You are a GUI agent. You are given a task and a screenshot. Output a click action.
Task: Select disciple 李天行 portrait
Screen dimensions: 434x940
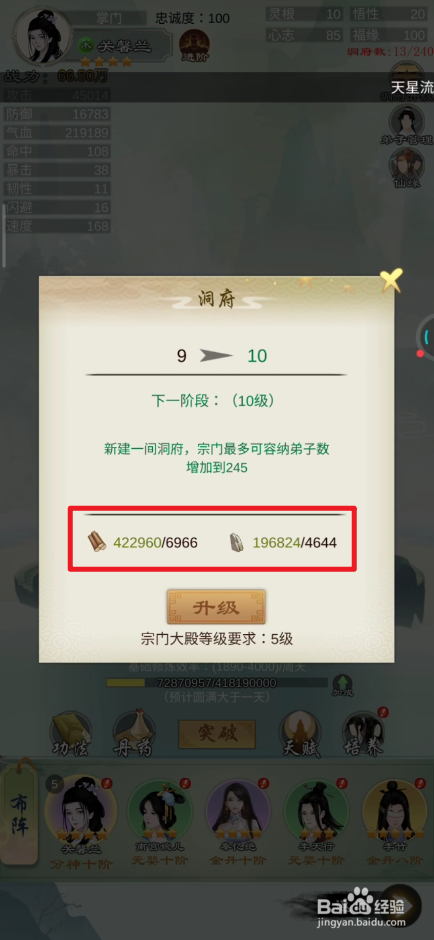316,811
